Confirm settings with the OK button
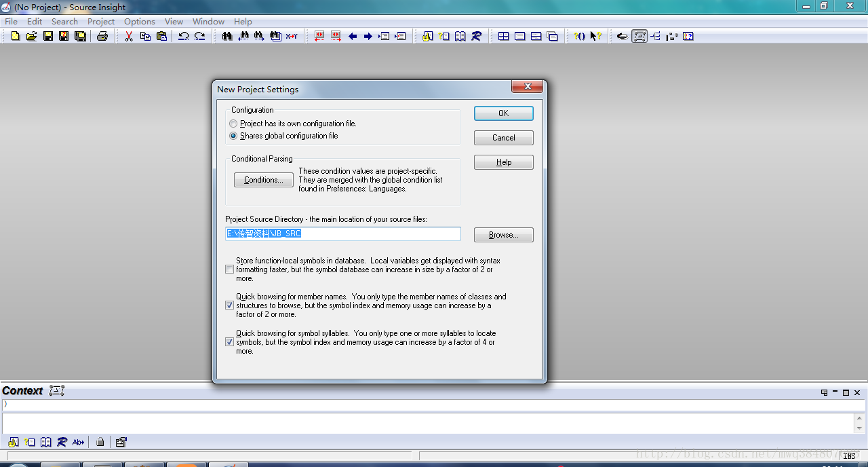The width and height of the screenshot is (868, 467). click(504, 113)
